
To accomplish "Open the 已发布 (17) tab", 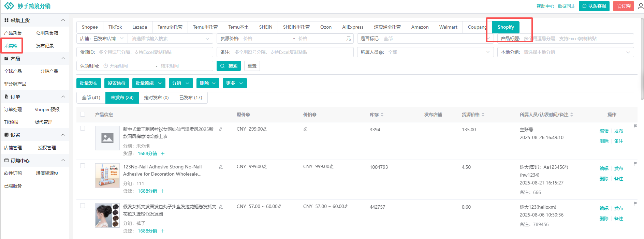I will coord(191,98).
